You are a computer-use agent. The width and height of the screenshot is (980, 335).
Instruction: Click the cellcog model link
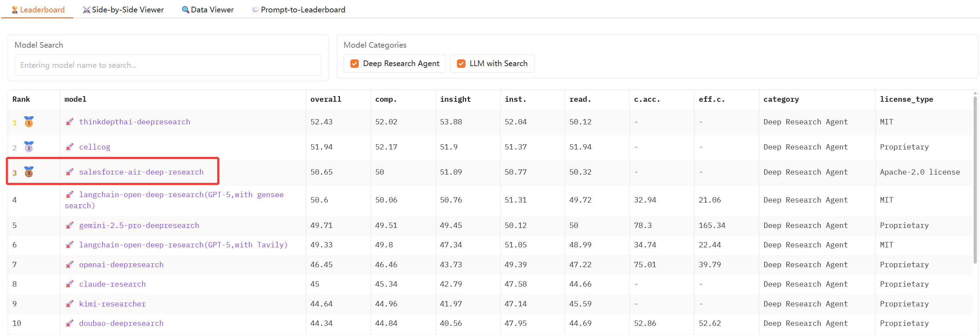[x=94, y=147]
